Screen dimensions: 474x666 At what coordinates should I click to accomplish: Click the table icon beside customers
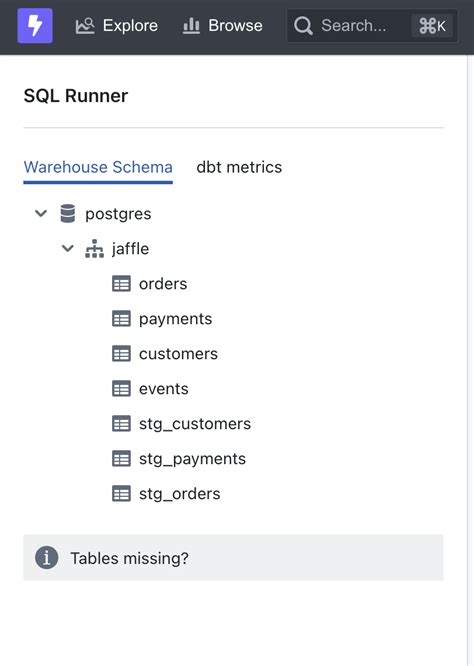(x=121, y=354)
